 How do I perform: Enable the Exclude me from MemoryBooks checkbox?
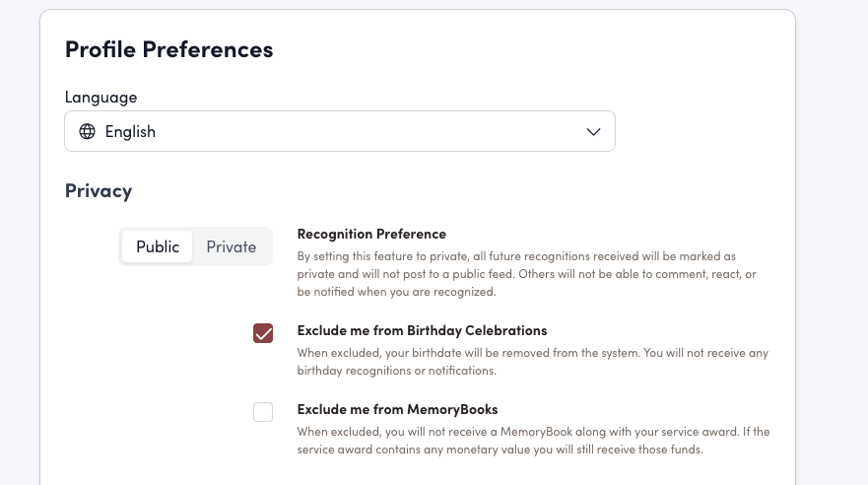(x=263, y=412)
